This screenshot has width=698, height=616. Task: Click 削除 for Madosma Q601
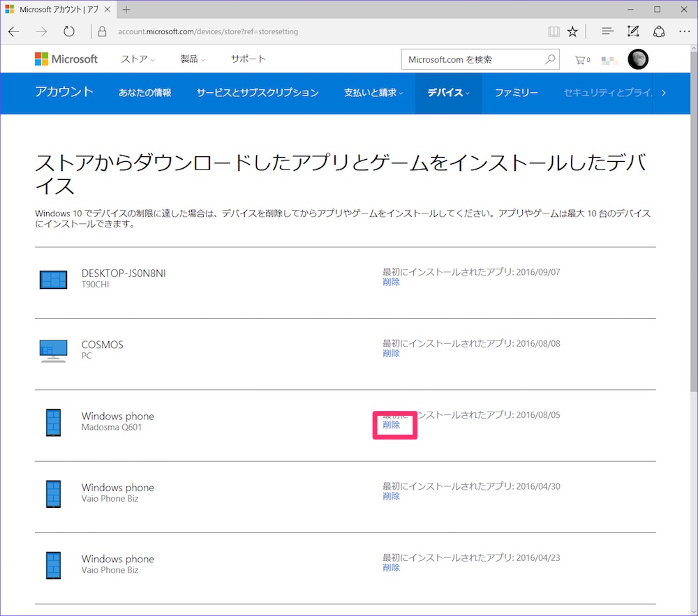point(392,425)
